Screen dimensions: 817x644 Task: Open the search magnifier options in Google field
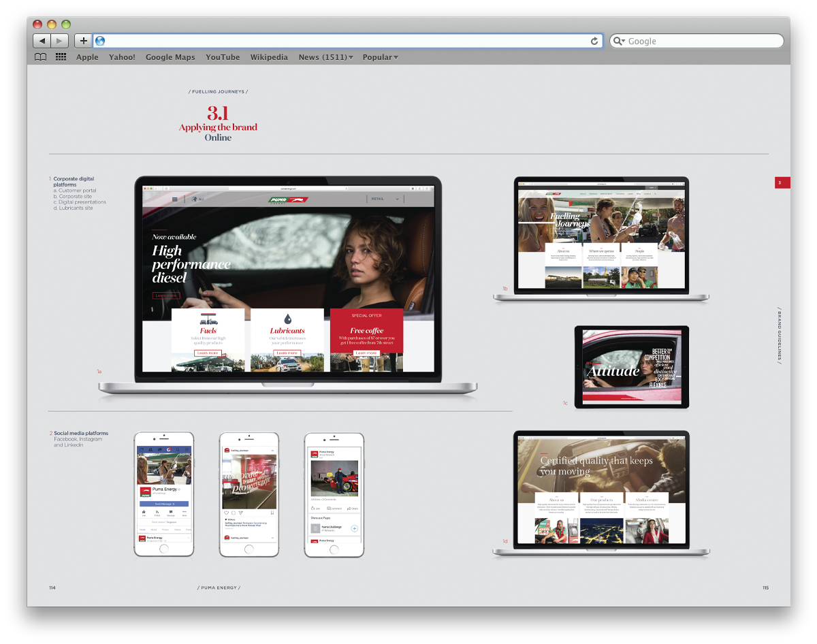(x=619, y=42)
